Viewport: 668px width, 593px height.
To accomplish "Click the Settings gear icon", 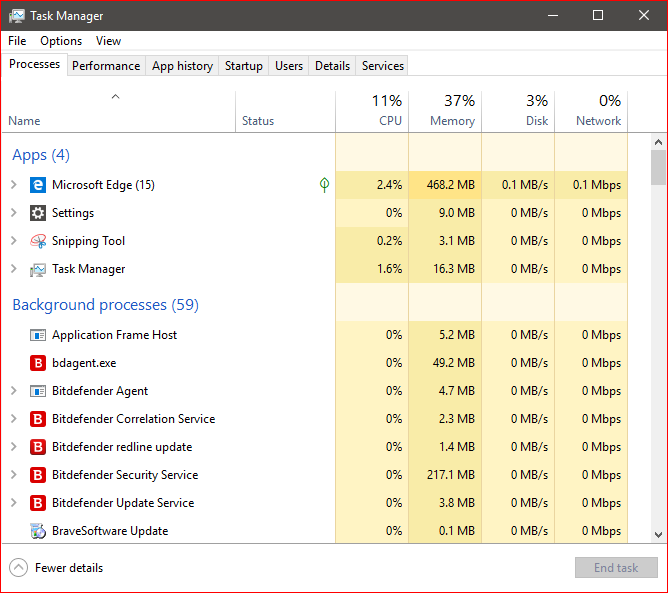I will (38, 213).
